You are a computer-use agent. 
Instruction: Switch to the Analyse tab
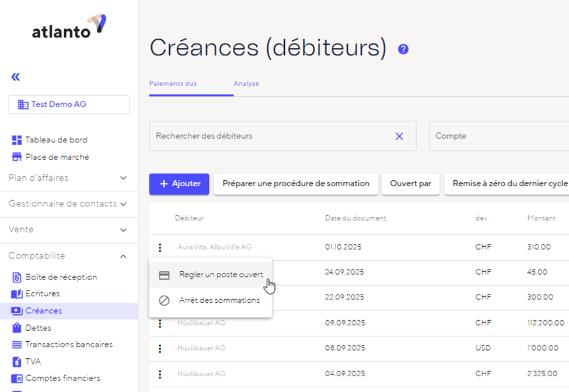click(246, 84)
